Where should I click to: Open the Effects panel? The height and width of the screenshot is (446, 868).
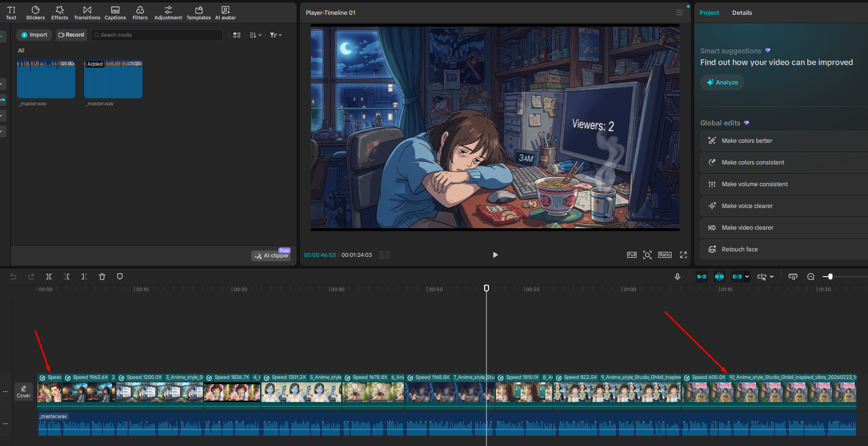[x=60, y=13]
